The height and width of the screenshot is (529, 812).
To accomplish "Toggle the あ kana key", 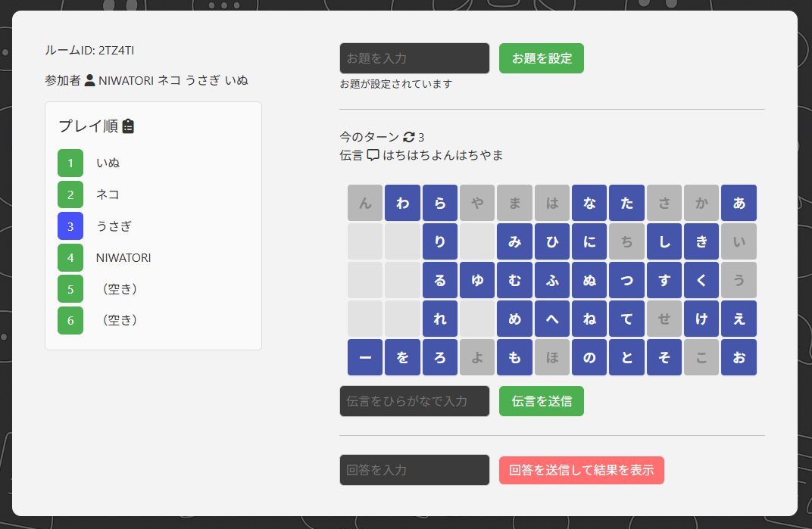I will click(x=739, y=203).
